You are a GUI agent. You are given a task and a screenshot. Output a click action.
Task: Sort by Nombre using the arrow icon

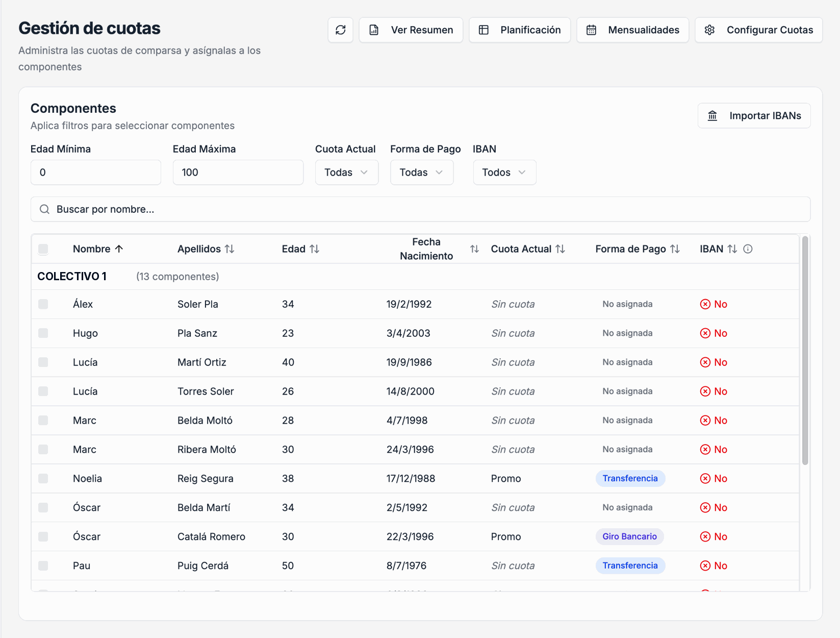click(119, 249)
